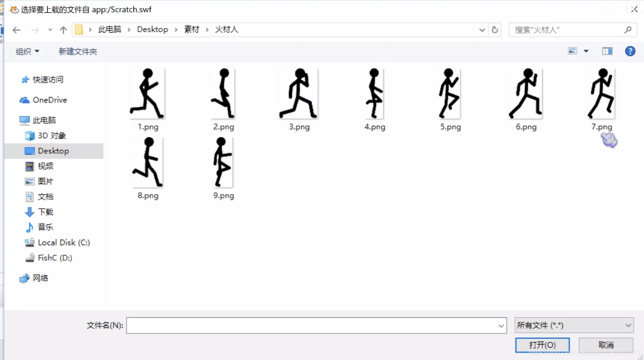Go up one folder level
644x360 pixels.
[x=63, y=30]
